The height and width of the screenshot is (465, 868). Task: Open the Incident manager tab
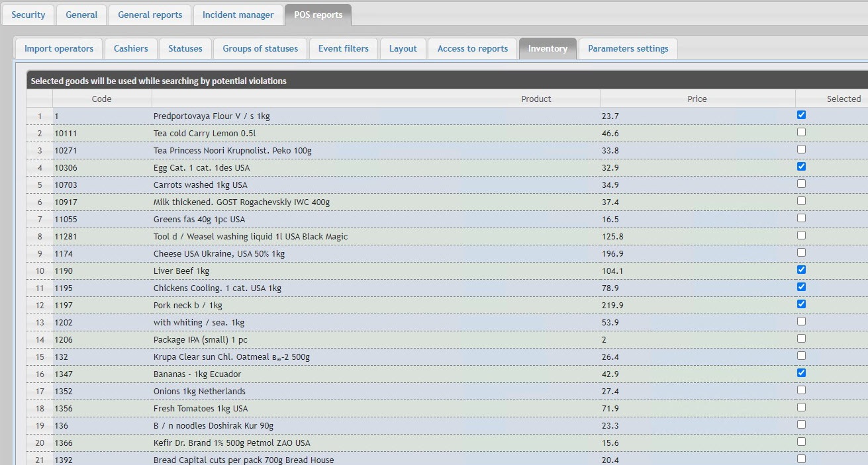[x=238, y=15]
